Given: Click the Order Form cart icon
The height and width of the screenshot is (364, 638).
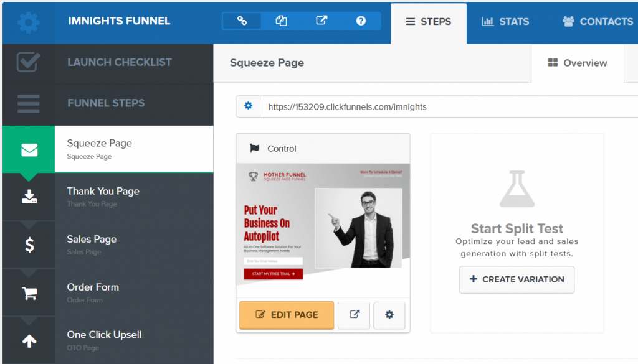Looking at the screenshot, I should tap(29, 293).
